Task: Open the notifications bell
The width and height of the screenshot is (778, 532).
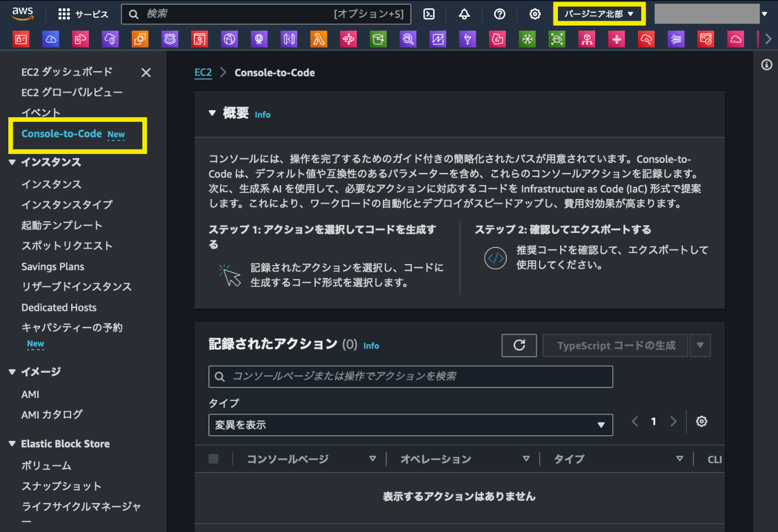Action: [x=465, y=14]
